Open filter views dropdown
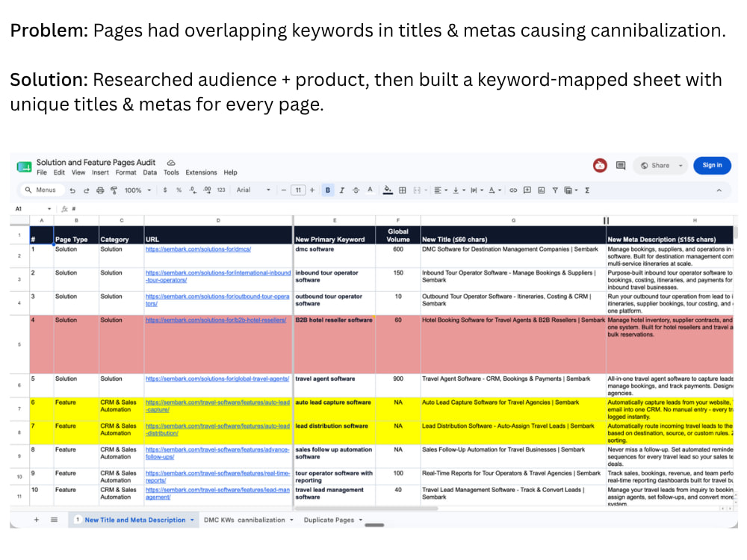The height and width of the screenshot is (560, 747). 571,190
